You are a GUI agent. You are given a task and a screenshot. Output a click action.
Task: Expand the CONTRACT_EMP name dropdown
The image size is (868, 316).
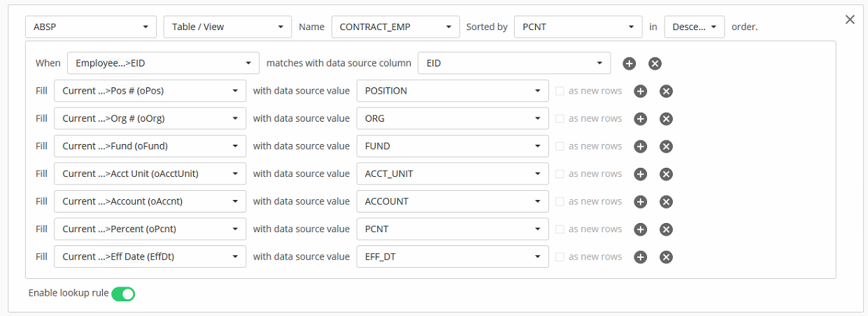(395, 27)
